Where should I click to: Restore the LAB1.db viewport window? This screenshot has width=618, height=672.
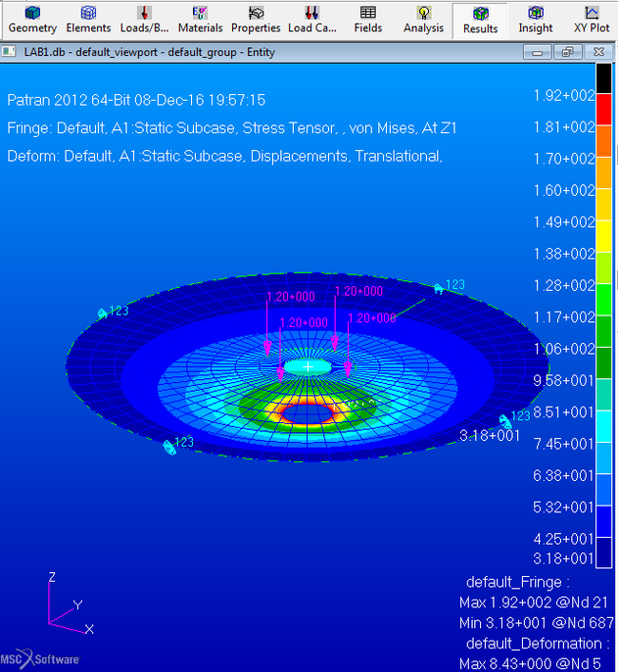pyautogui.click(x=567, y=52)
